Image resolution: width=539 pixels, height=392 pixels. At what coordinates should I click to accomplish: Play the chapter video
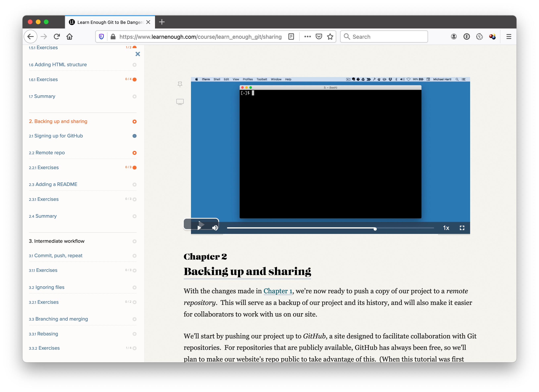199,228
